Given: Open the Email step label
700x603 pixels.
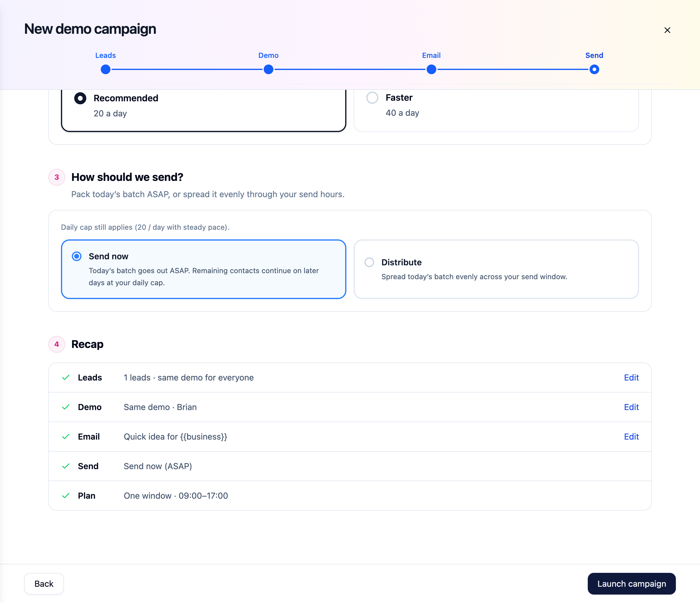Looking at the screenshot, I should (431, 55).
